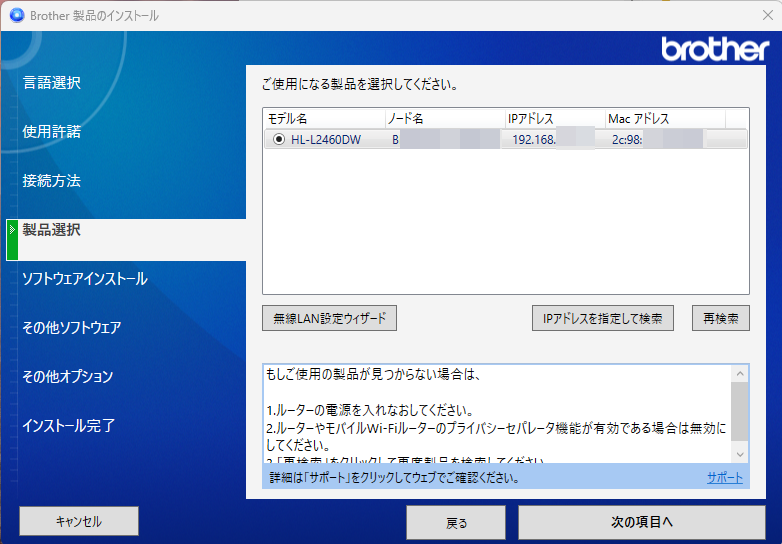
Task: Click the 2c:98: MAC address cell
Action: [627, 140]
